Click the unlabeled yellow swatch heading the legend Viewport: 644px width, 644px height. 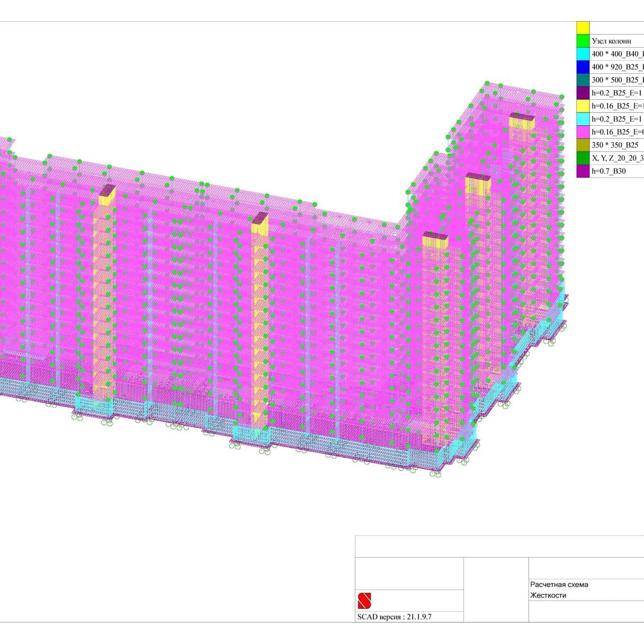pyautogui.click(x=582, y=28)
